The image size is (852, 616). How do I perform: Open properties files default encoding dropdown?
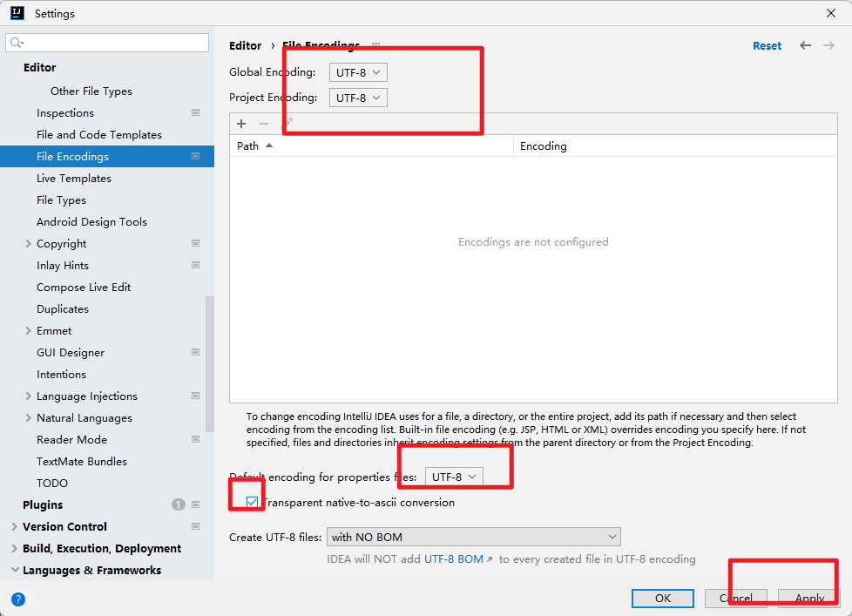[454, 477]
